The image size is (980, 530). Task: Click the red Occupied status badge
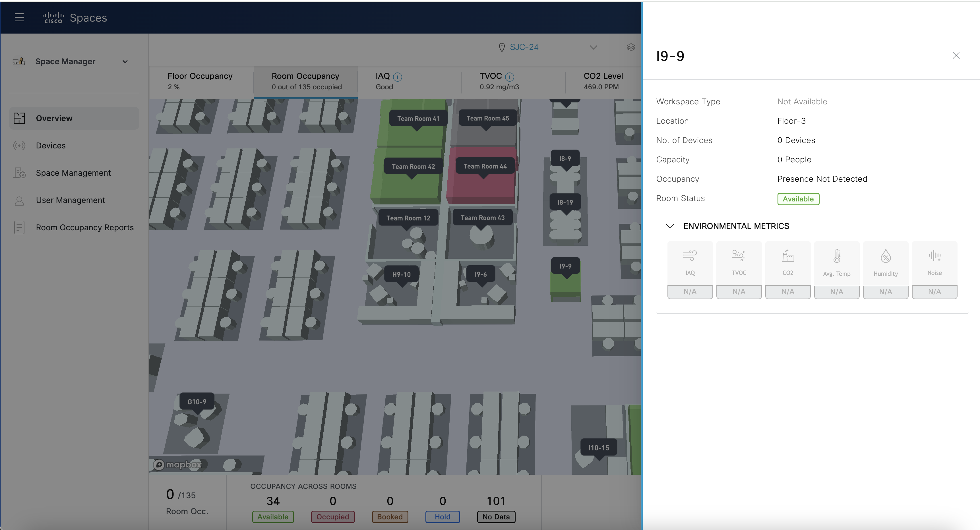[x=332, y=517]
